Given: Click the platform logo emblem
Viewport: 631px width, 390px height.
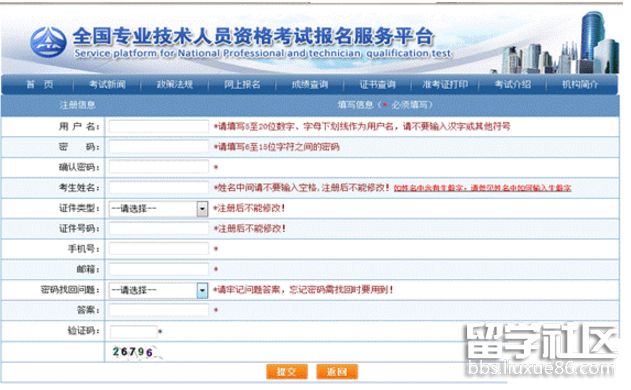Looking at the screenshot, I should pos(48,42).
